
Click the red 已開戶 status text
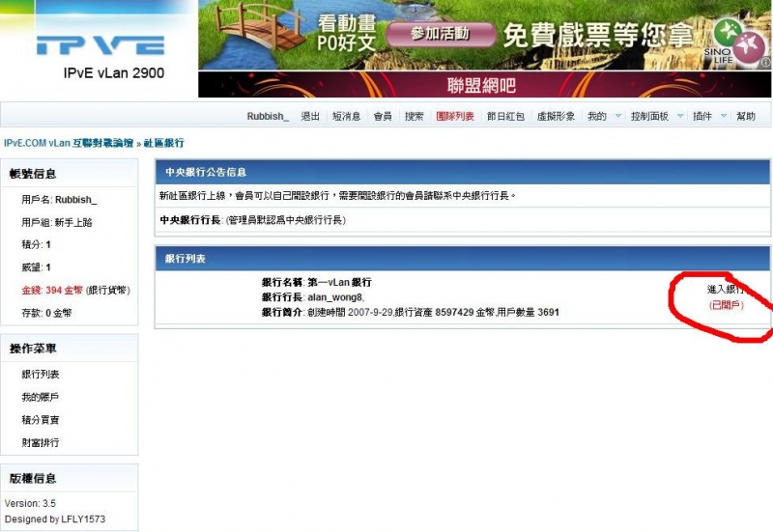[727, 305]
